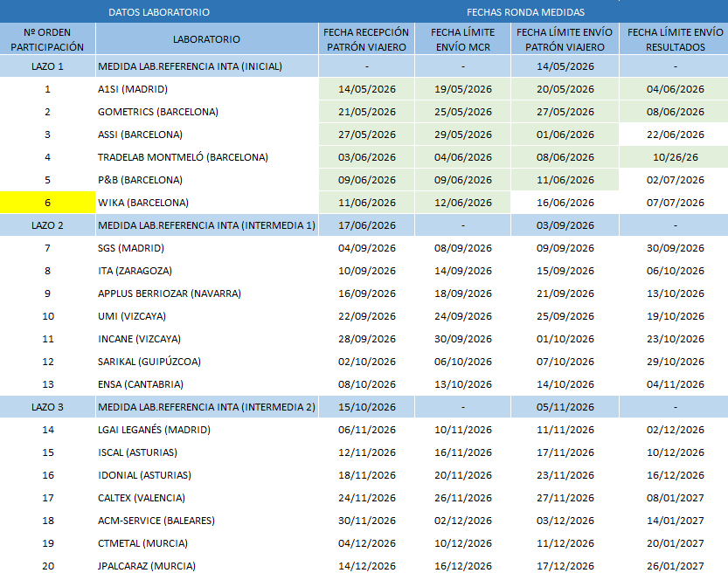Select FECHA LÍMITE ENVÍO PATRÓN VIAJERO header
728x573 pixels.
click(x=565, y=39)
